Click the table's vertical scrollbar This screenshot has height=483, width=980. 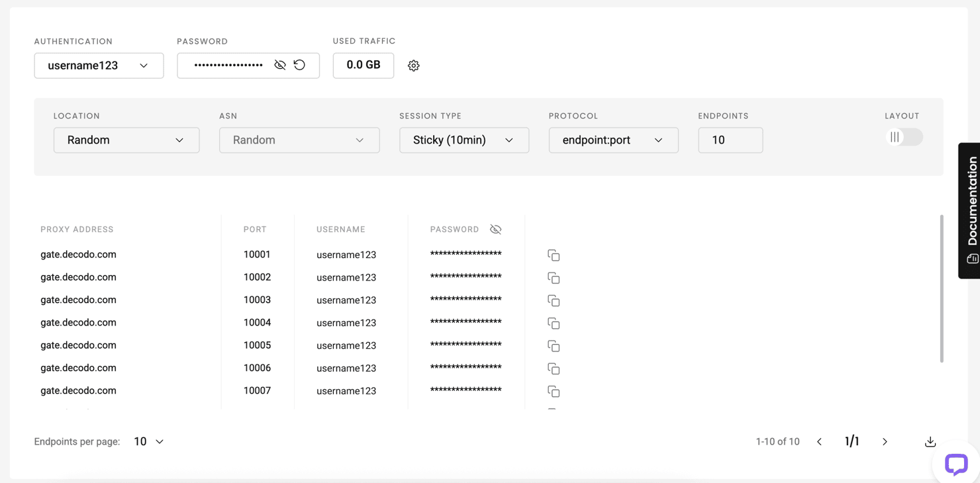[941, 288]
